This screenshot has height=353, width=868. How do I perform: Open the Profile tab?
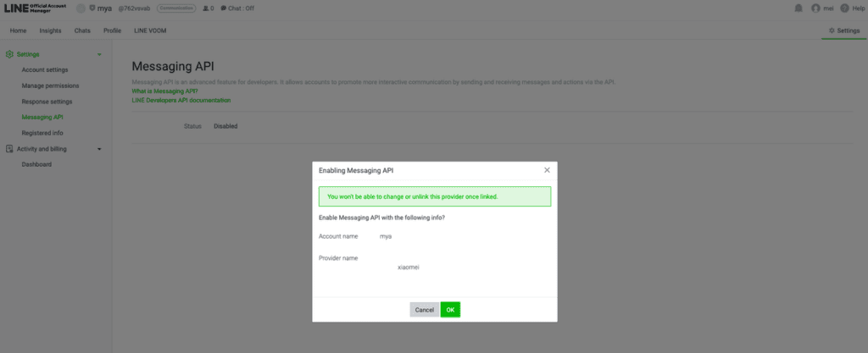coord(113,30)
